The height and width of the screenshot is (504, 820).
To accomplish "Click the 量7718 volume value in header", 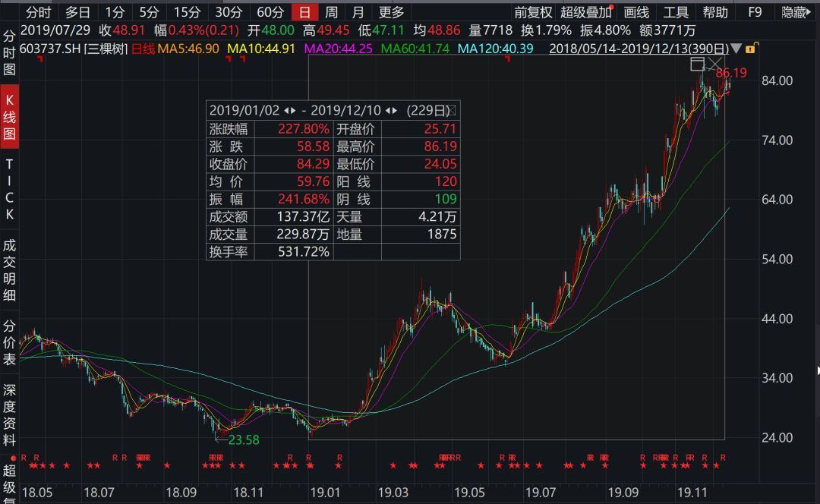I will pyautogui.click(x=490, y=30).
